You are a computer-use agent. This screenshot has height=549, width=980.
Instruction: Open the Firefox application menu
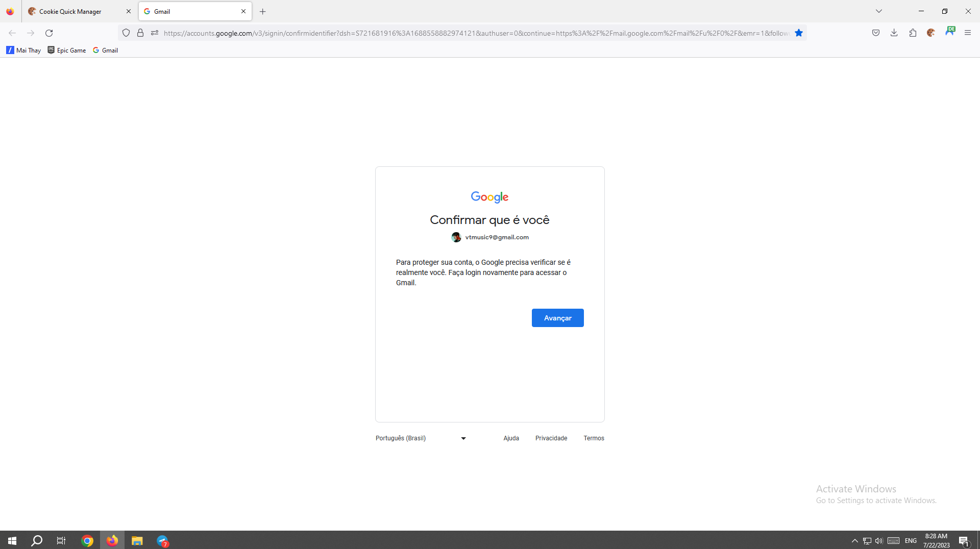click(968, 33)
